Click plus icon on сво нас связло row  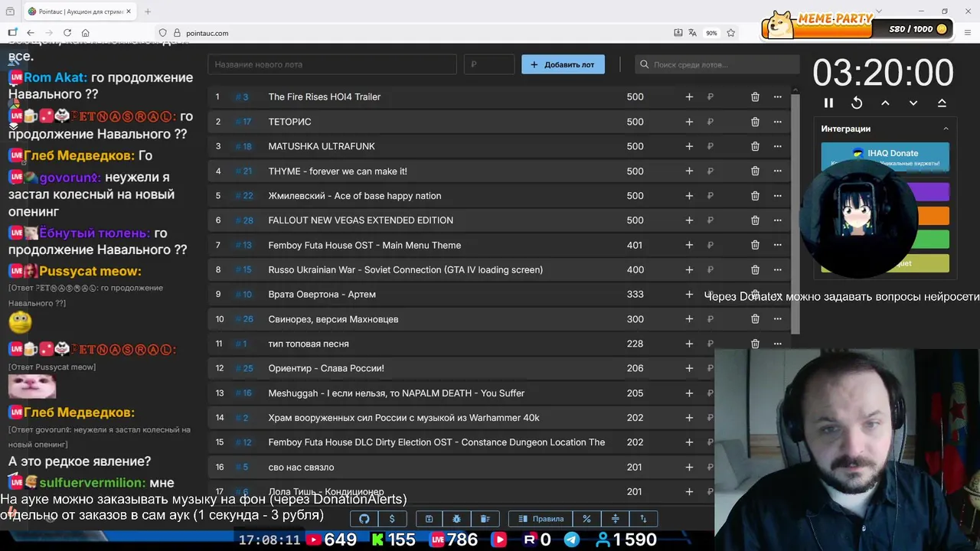coord(689,467)
